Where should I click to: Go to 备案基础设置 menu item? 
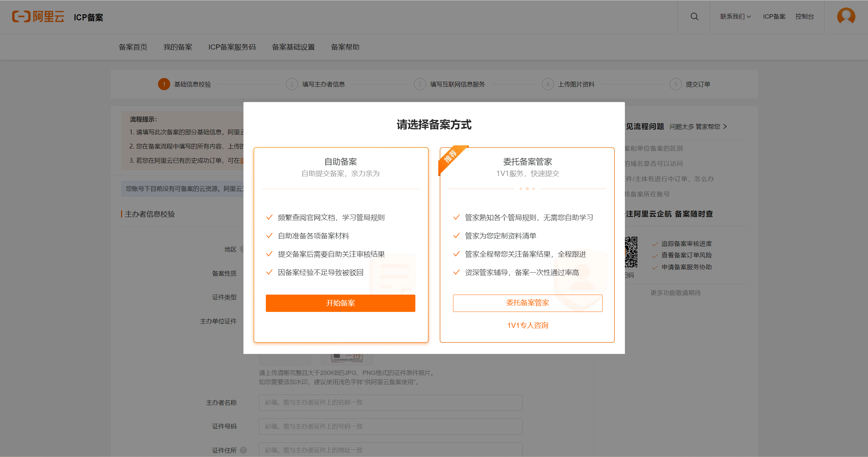click(x=293, y=47)
